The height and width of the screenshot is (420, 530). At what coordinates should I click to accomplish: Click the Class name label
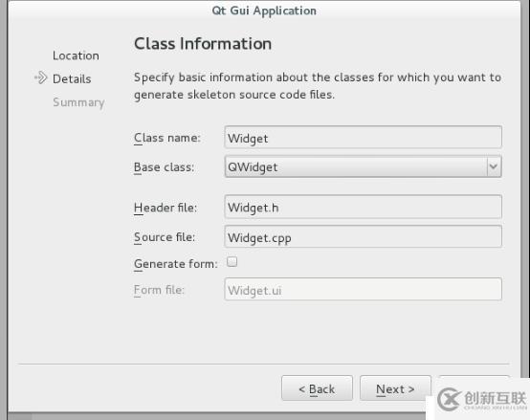click(x=167, y=138)
